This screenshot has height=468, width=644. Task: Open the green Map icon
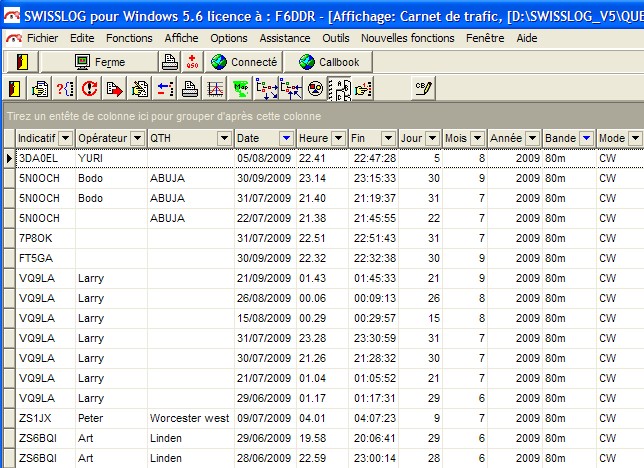coord(240,88)
